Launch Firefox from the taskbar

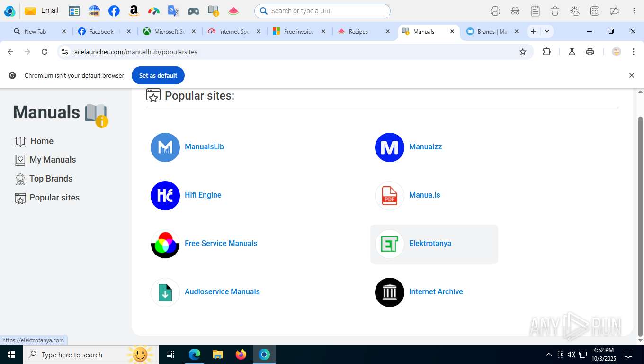tap(241, 355)
